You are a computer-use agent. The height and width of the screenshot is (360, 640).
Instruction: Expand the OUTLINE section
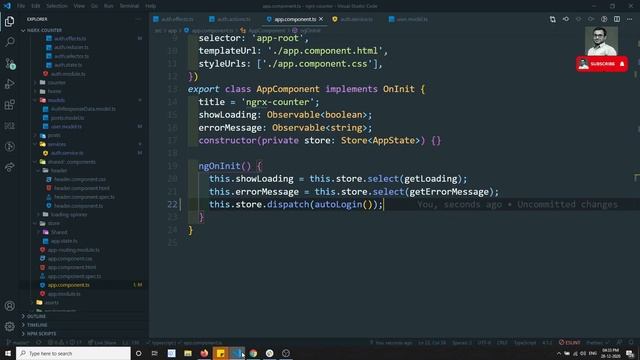[x=36, y=316]
